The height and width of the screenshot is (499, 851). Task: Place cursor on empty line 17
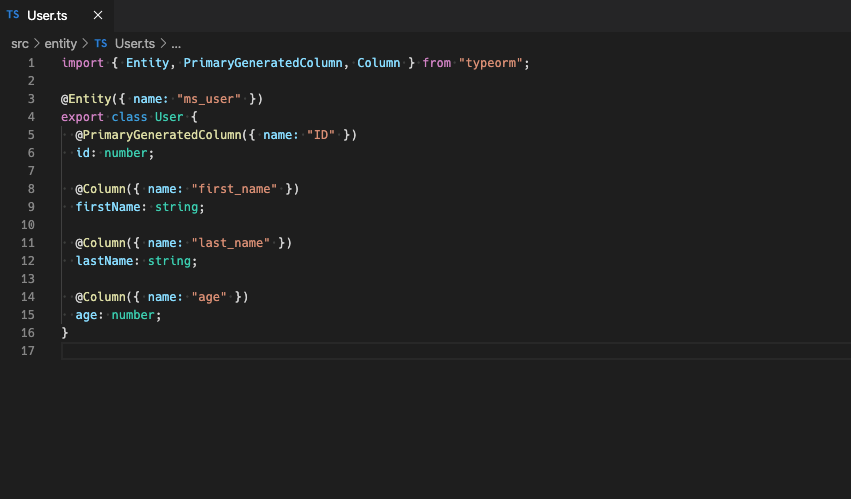[x=456, y=351]
